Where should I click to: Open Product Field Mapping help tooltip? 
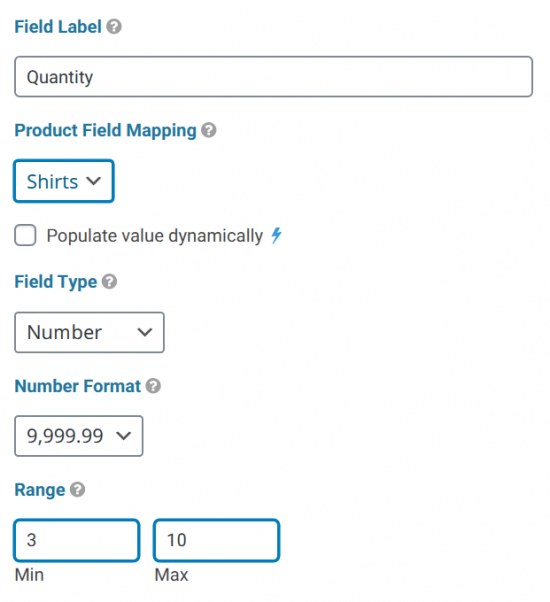pyautogui.click(x=209, y=130)
